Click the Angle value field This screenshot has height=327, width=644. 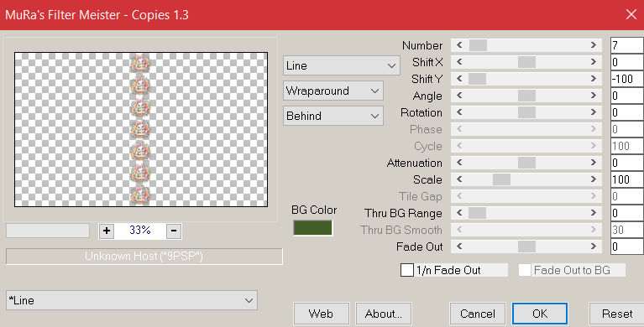click(x=626, y=96)
